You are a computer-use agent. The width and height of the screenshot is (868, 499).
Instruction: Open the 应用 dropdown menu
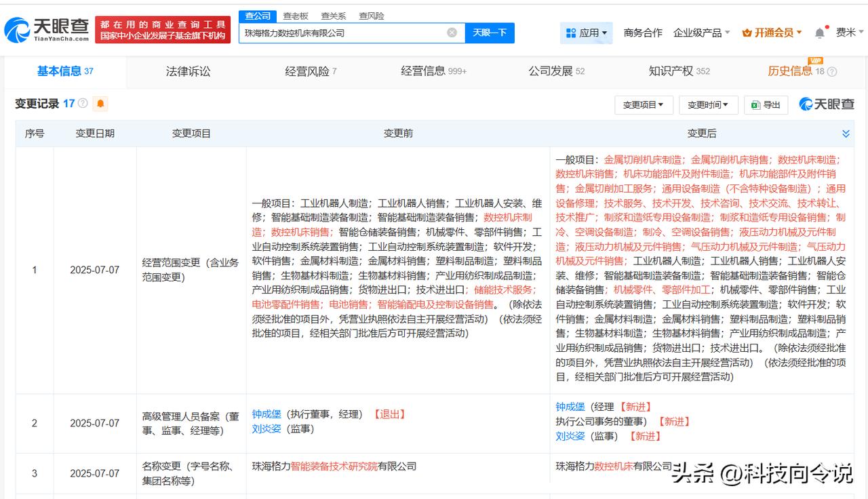(587, 33)
